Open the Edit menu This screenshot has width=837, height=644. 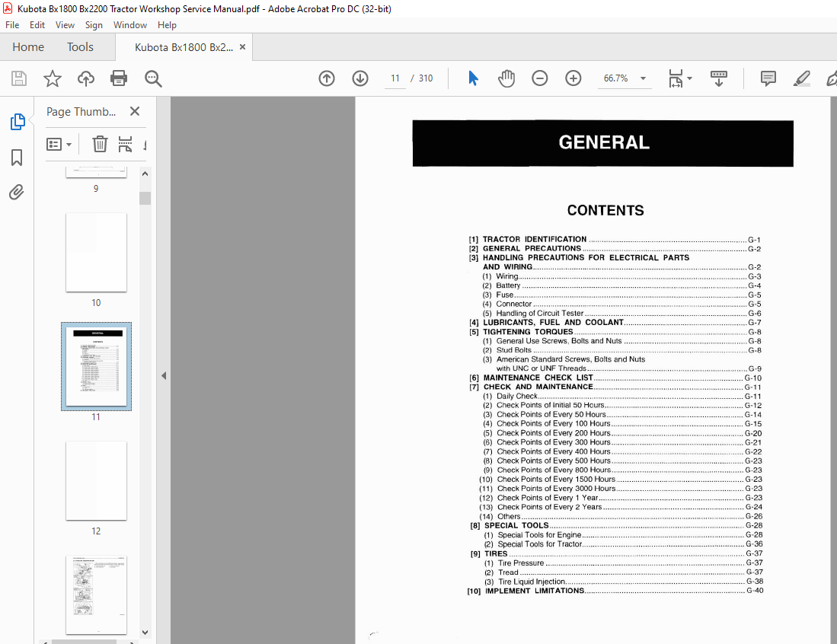pyautogui.click(x=37, y=25)
